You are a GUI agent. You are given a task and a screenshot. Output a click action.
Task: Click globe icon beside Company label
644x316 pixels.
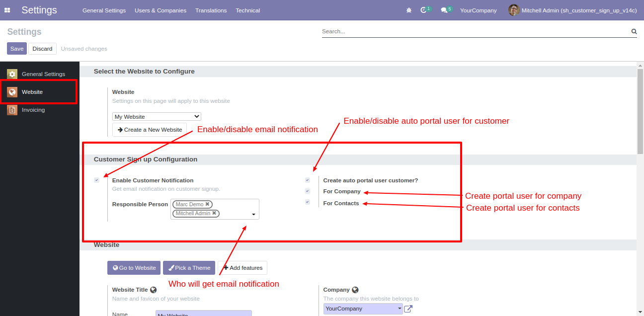click(355, 290)
